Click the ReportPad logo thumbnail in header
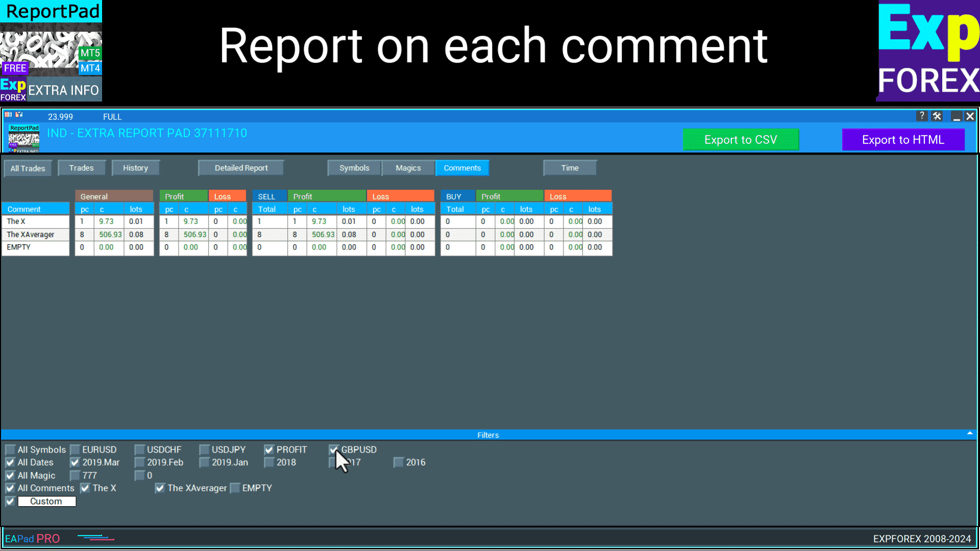The width and height of the screenshot is (980, 551). pyautogui.click(x=24, y=138)
